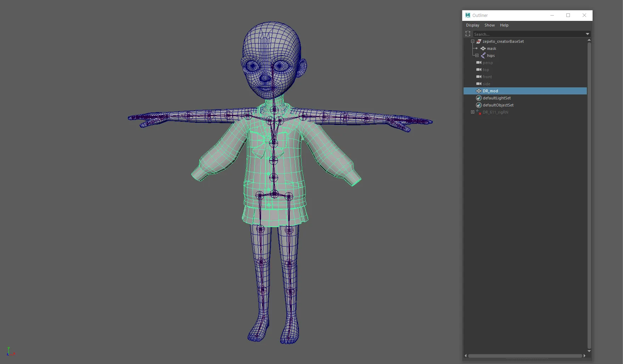Select the DR_mod mesh icon
The width and height of the screenshot is (623, 364).
tap(478, 91)
